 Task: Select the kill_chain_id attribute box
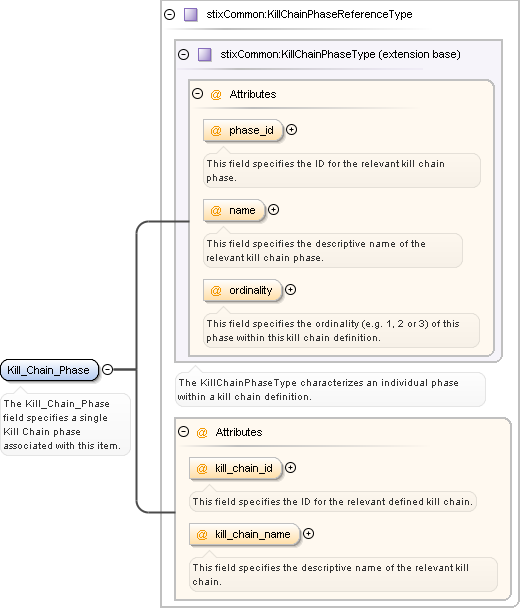pos(235,468)
